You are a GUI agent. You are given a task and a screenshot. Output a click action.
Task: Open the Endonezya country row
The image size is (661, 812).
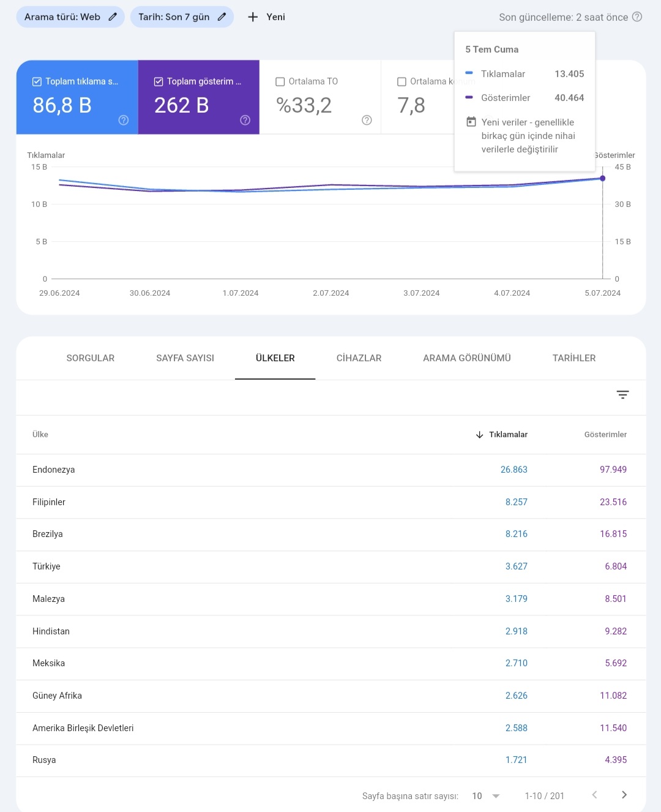pos(331,470)
